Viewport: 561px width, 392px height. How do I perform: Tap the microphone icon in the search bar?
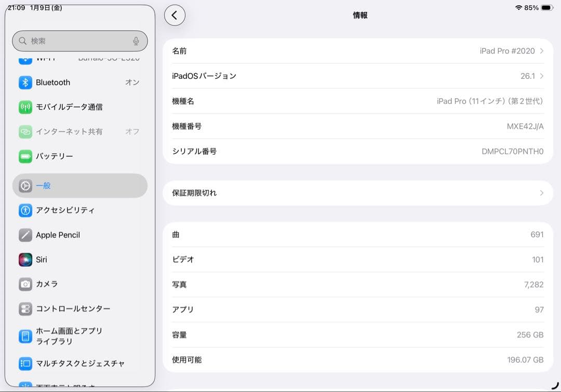tap(136, 40)
